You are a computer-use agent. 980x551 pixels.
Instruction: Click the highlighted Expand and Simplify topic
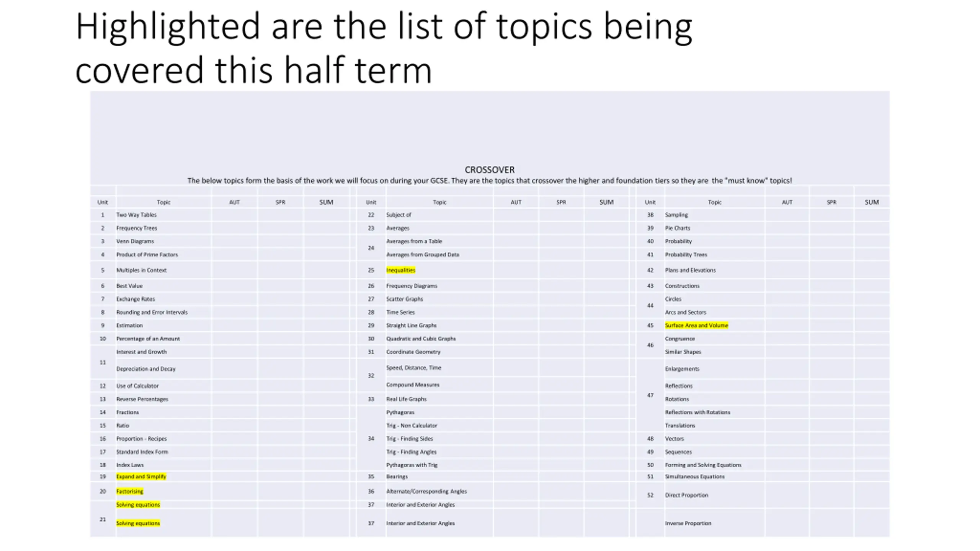(x=141, y=476)
